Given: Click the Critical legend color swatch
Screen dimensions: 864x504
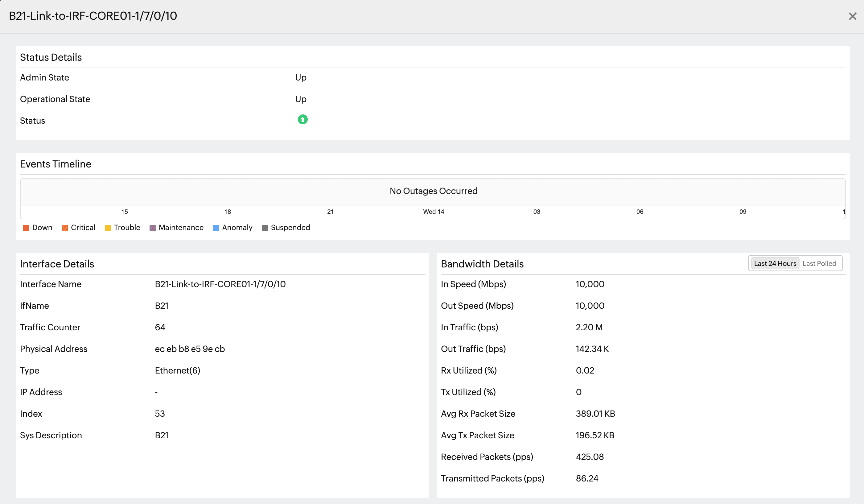Looking at the screenshot, I should click(64, 228).
